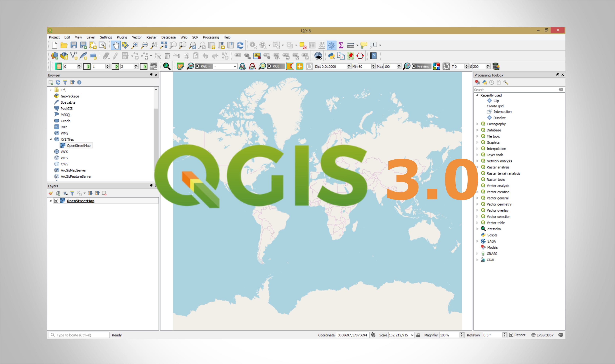
Task: Click the Refresh map icon
Action: 240,45
